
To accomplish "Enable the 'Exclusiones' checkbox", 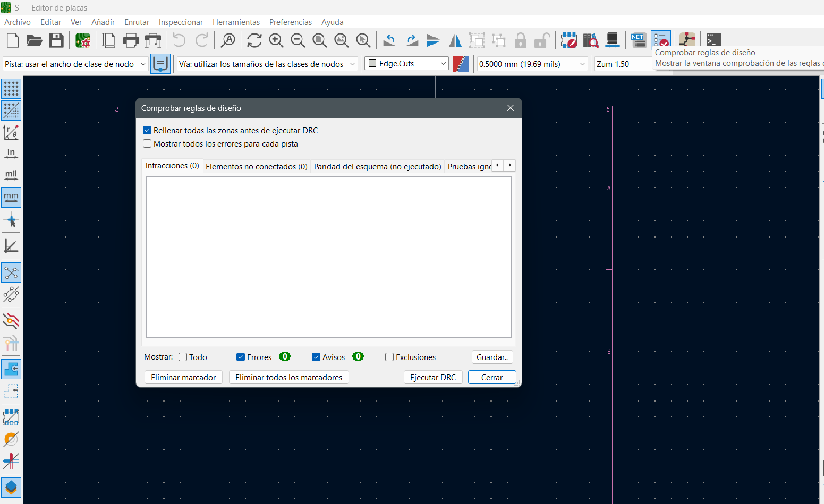I will (x=389, y=357).
